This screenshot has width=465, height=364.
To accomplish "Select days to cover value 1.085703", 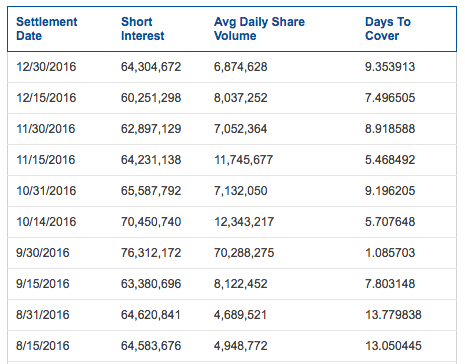I will (390, 253).
